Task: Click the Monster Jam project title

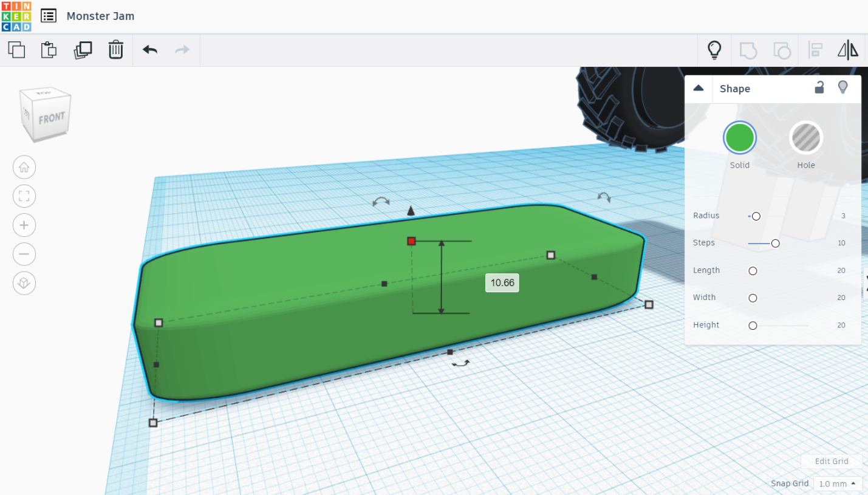Action: (101, 16)
